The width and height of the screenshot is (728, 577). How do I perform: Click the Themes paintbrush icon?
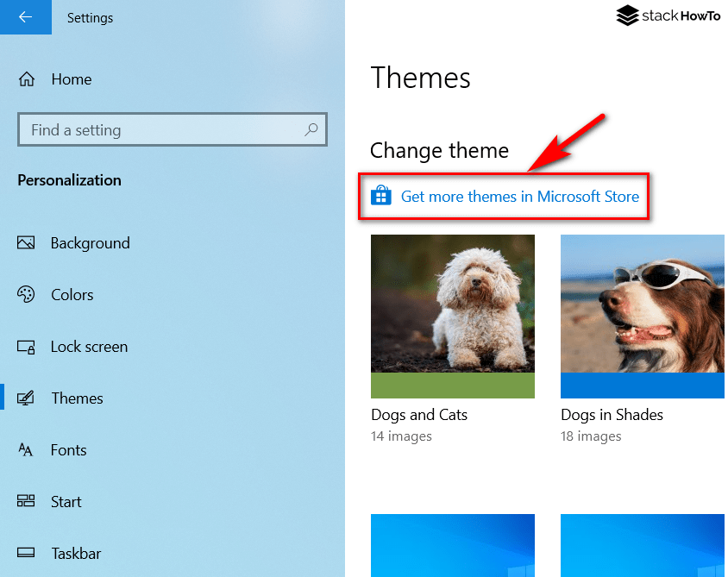28,398
